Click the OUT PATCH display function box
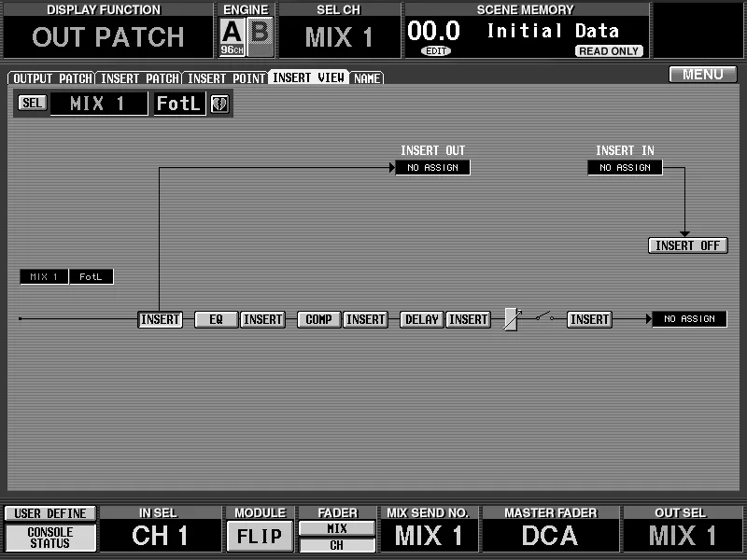 tap(107, 36)
